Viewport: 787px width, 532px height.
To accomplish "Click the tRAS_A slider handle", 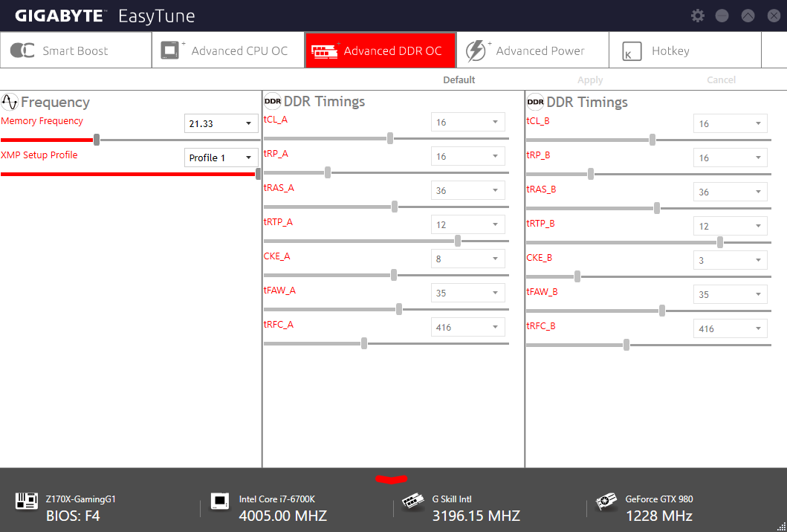I will [395, 207].
